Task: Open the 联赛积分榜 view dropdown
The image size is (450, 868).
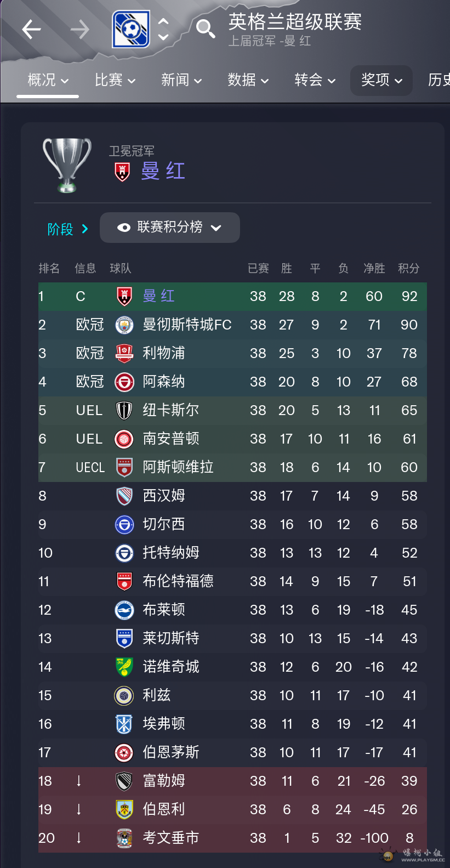Action: coord(170,228)
